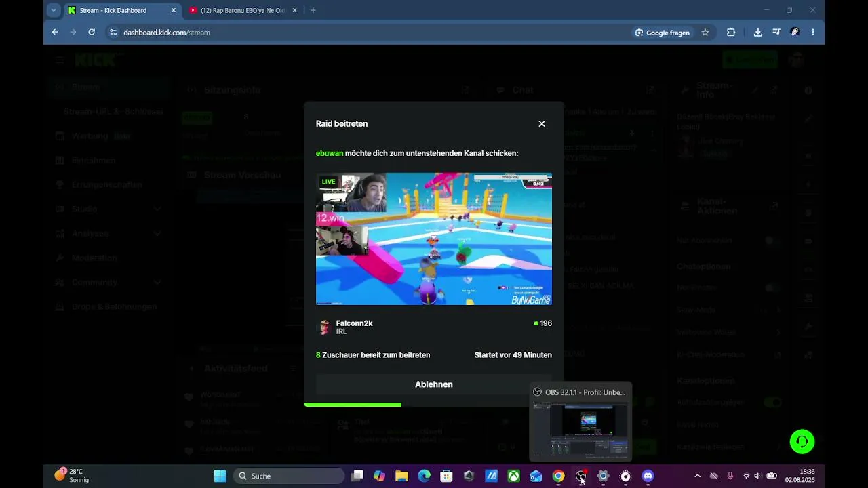Image resolution: width=868 pixels, height=488 pixels.
Task: Open the Microsoft Store taskbar icon
Action: (x=446, y=476)
